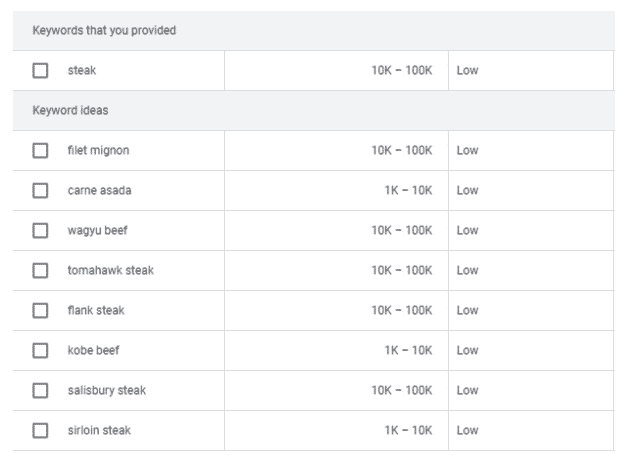
Task: Tick the kobe beef checkbox
Action: (x=40, y=350)
